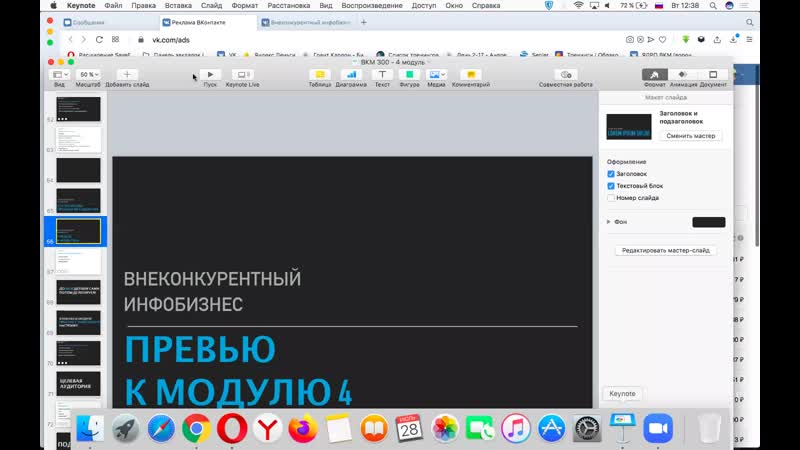Open iTunes Music from the Dock
This screenshot has width=800, height=450.
coord(516,428)
